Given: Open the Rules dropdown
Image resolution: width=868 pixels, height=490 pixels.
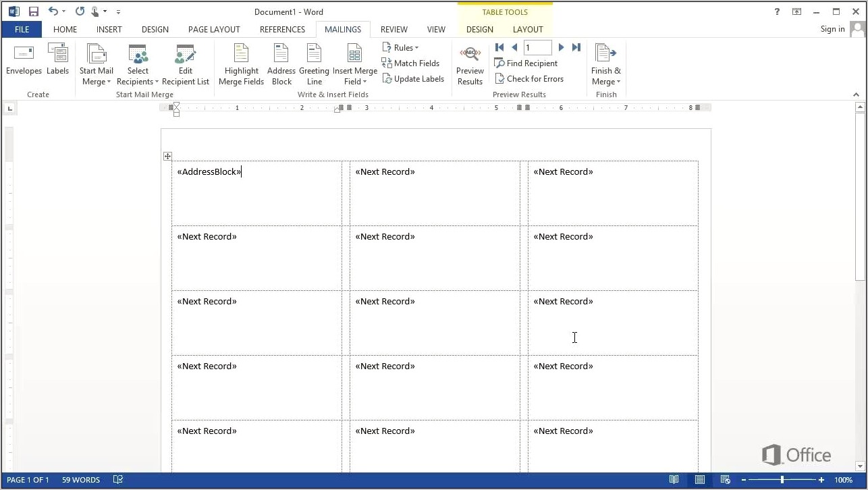Looking at the screenshot, I should (401, 47).
